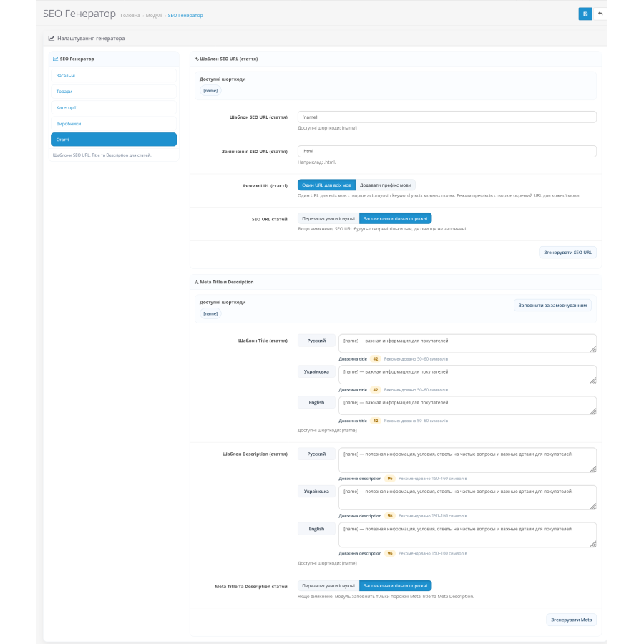Open the Категорії section in sidebar
The width and height of the screenshot is (644, 644).
(x=114, y=107)
